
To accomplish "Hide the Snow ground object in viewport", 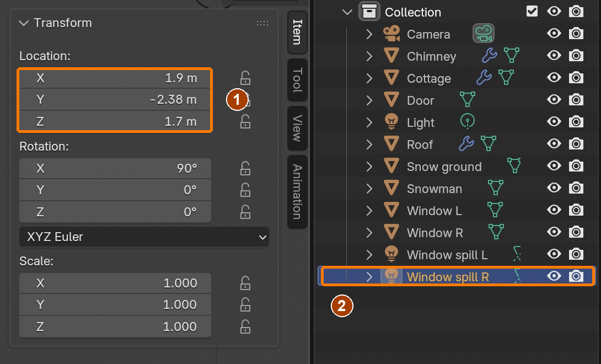I will [x=554, y=165].
